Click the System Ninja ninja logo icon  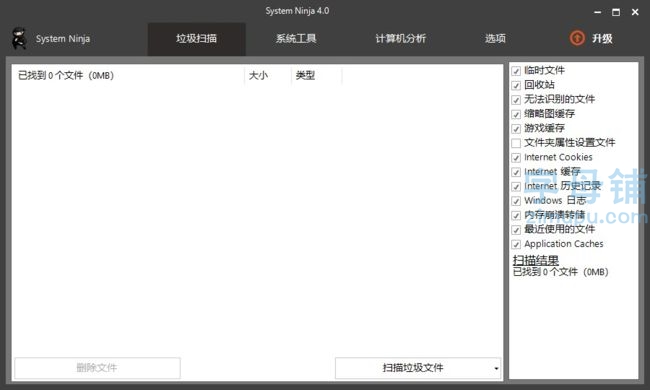coord(19,39)
